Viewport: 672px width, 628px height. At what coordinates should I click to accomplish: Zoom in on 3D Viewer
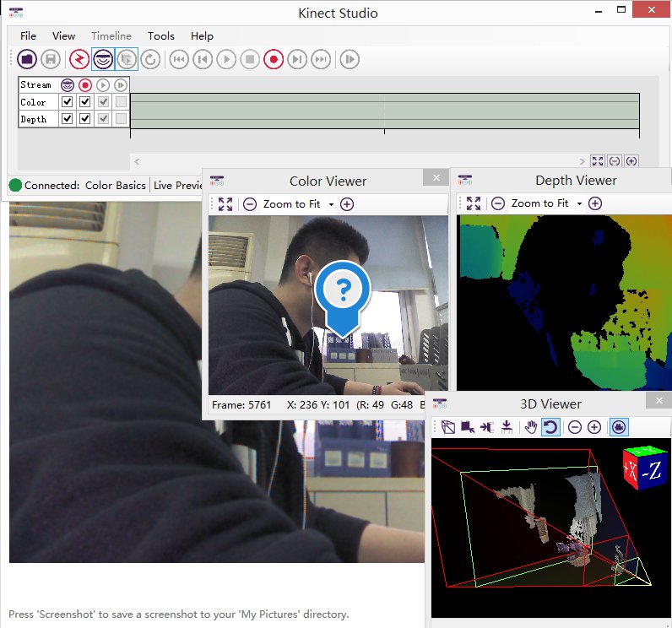[x=594, y=427]
